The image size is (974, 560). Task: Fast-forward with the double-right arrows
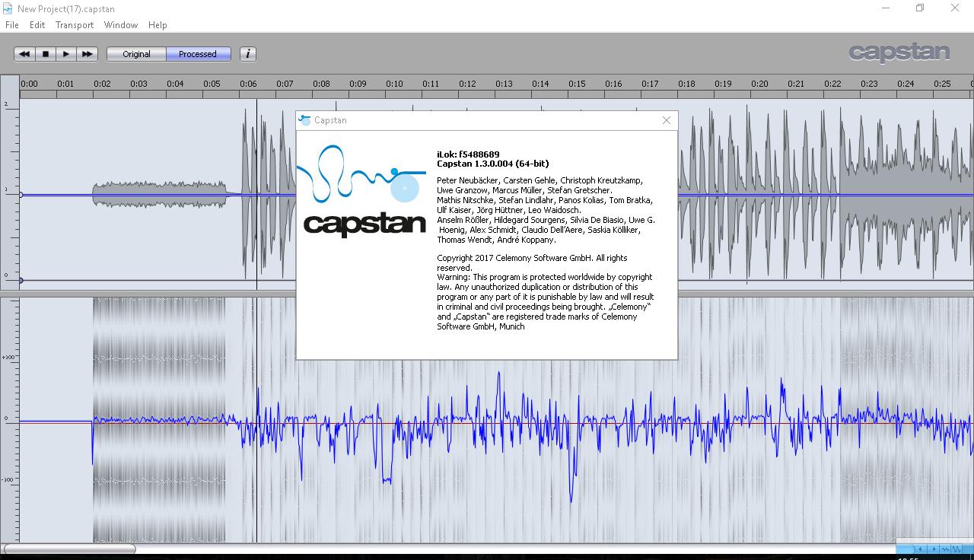pyautogui.click(x=87, y=54)
